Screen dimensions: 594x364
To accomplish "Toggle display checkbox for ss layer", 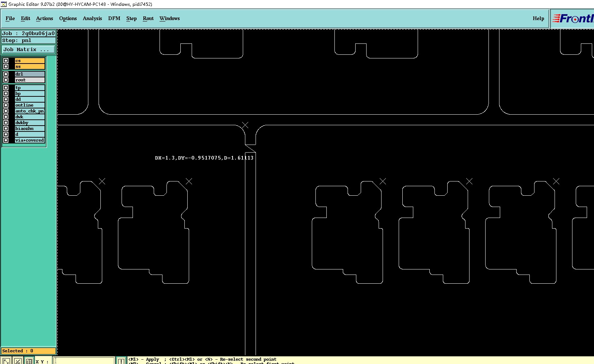I will (6, 66).
